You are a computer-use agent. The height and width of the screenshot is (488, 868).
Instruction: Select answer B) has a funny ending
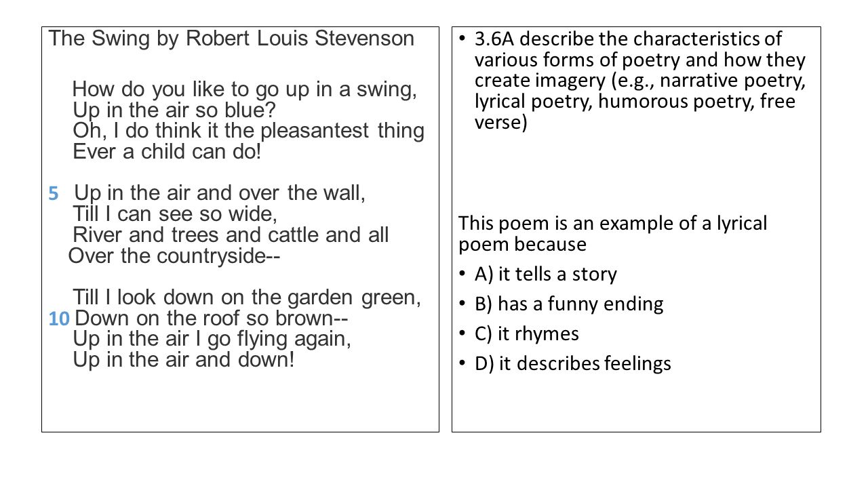[x=569, y=304]
